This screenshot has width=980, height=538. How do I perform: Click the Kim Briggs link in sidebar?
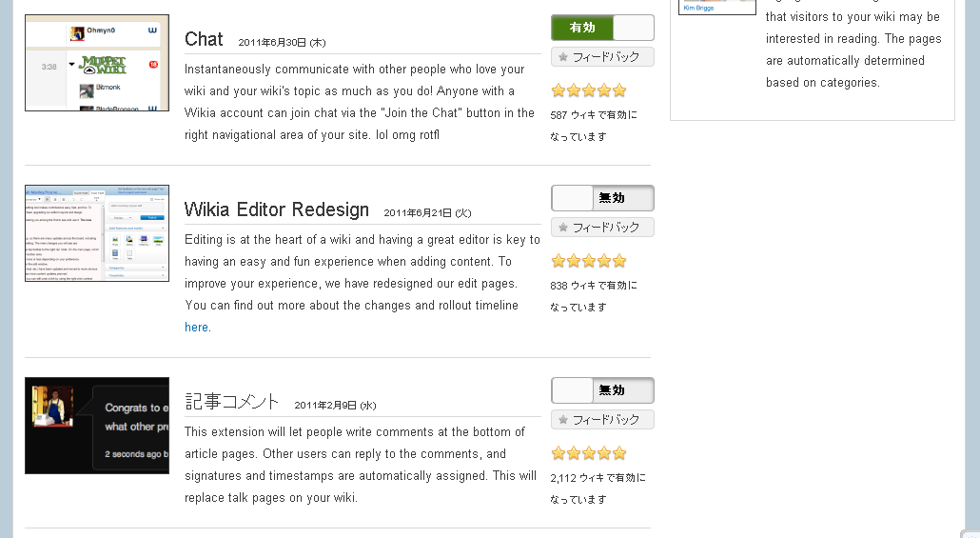697,8
